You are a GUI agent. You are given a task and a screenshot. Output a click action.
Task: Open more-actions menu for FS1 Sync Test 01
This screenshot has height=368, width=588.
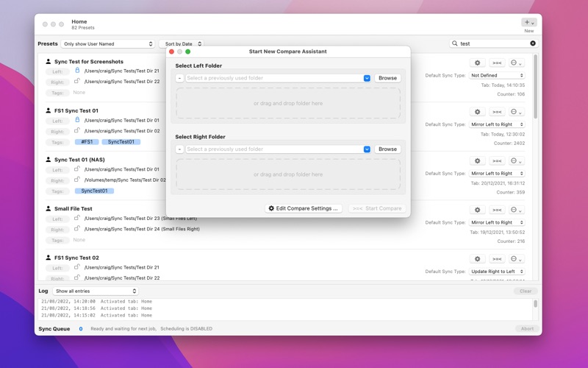(x=516, y=112)
